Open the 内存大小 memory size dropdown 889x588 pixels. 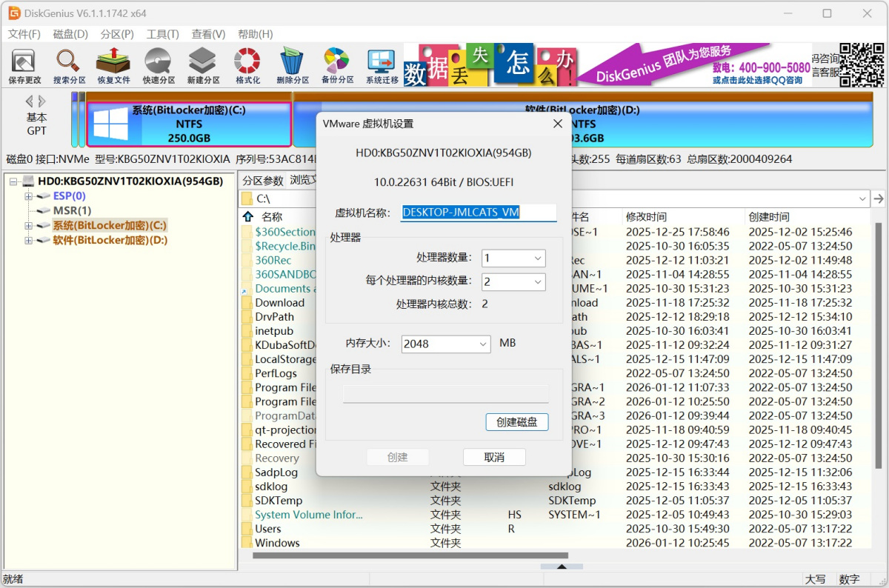pyautogui.click(x=446, y=344)
